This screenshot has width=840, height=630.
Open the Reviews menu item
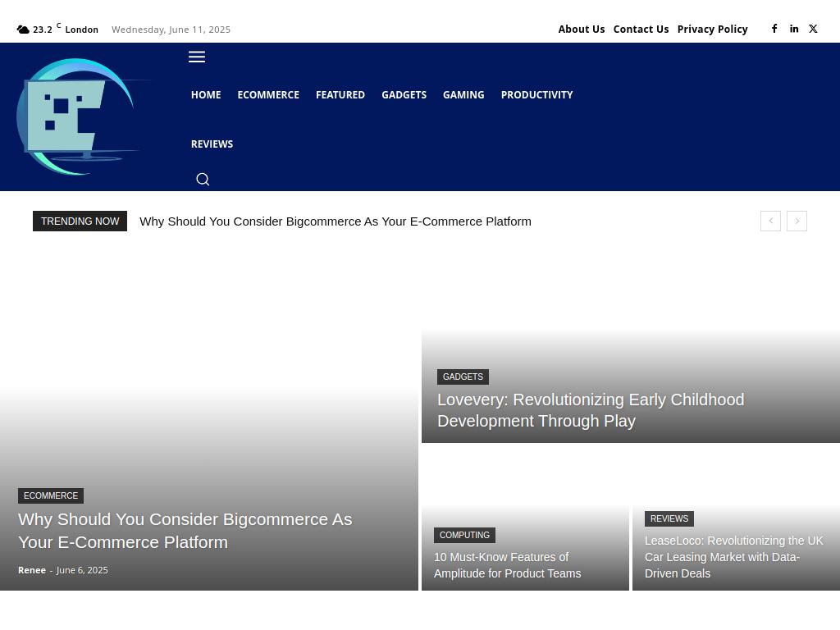pyautogui.click(x=212, y=144)
